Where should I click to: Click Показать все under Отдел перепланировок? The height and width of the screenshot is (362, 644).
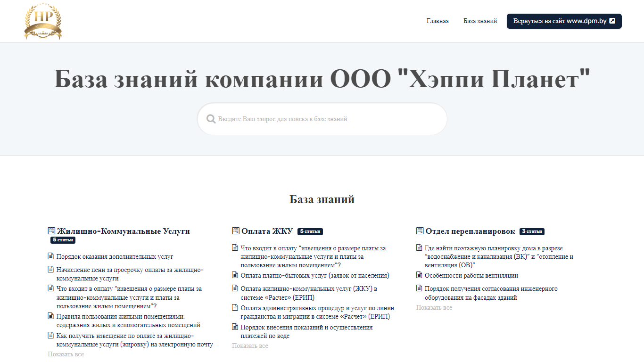[434, 308]
